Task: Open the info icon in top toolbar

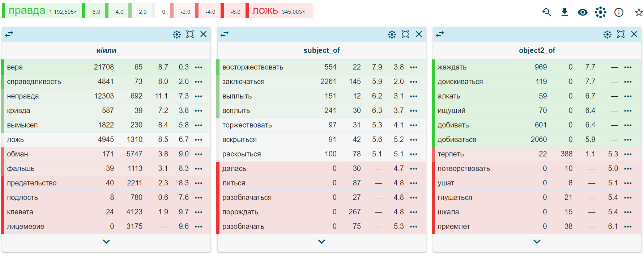Action: click(619, 12)
